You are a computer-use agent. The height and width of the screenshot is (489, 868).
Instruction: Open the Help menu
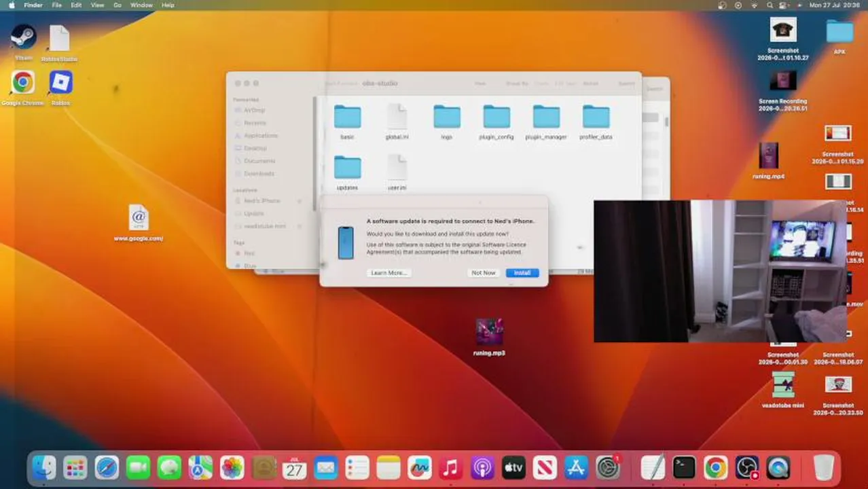[x=168, y=5]
